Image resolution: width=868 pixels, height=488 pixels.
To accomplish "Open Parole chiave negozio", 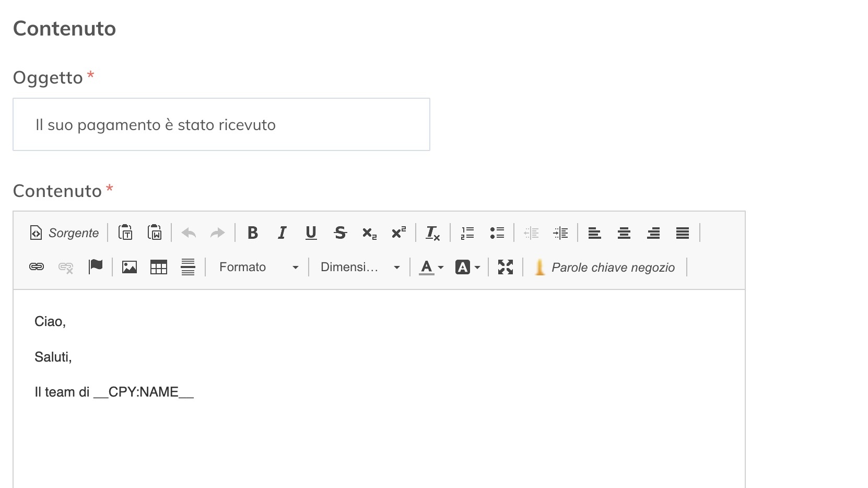I will point(605,267).
